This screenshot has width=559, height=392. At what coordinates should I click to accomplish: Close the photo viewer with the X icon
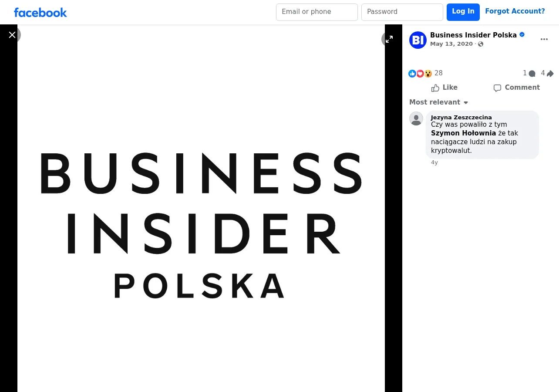click(x=12, y=35)
